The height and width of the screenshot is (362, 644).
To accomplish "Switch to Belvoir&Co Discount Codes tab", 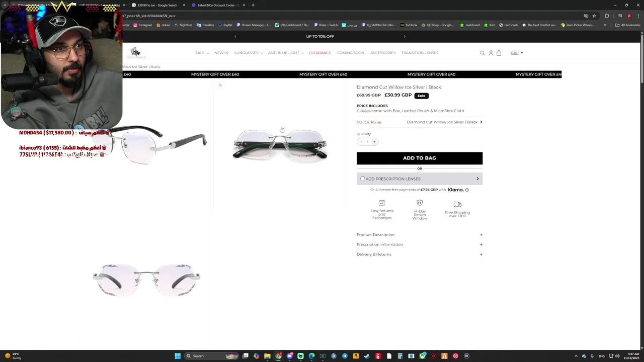I will click(x=218, y=5).
